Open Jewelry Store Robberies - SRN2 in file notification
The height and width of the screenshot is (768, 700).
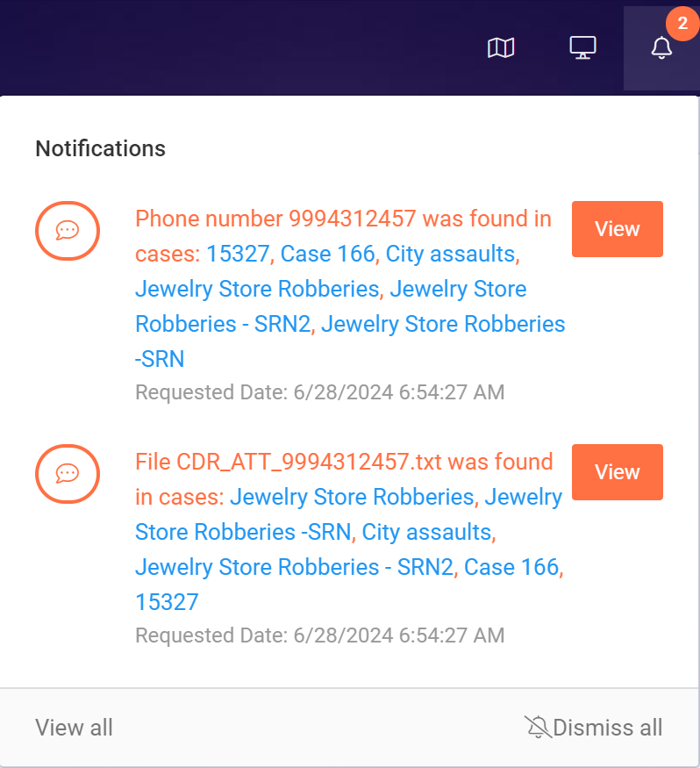294,567
